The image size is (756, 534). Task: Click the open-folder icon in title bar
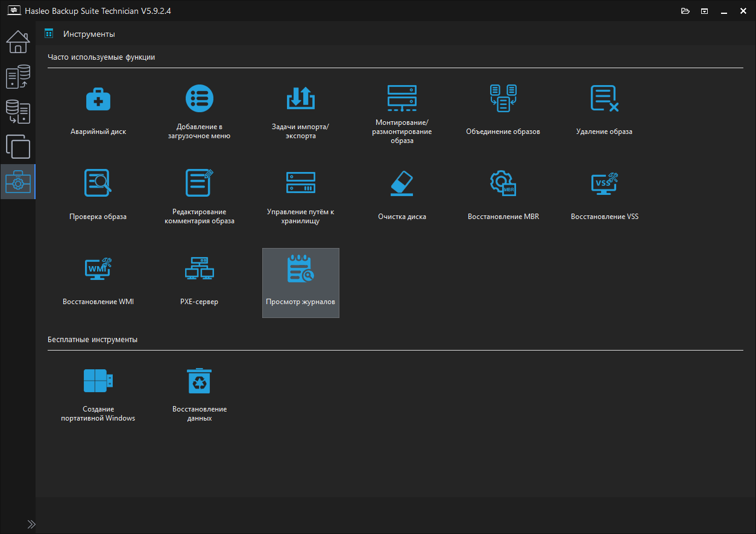point(685,11)
